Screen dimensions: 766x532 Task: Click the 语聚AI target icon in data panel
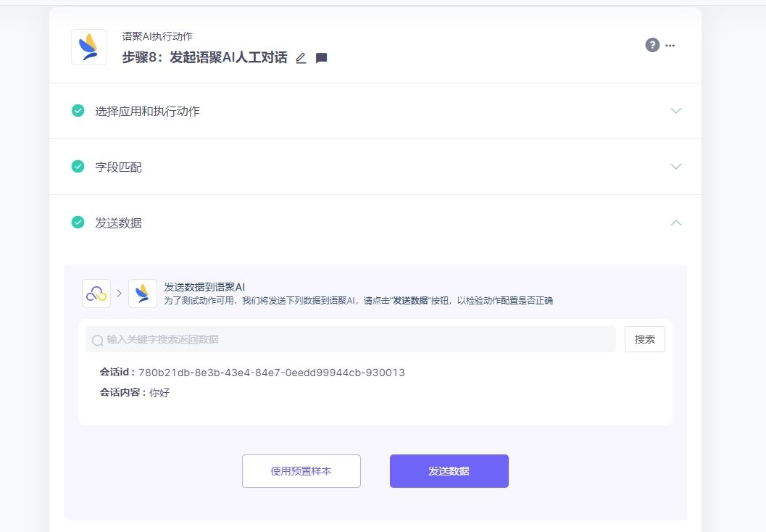(x=143, y=294)
